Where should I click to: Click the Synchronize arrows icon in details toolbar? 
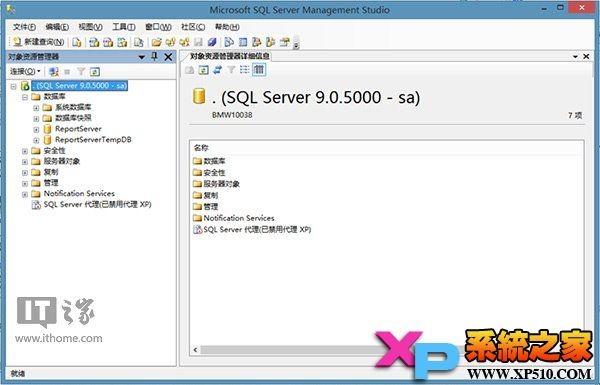click(217, 70)
